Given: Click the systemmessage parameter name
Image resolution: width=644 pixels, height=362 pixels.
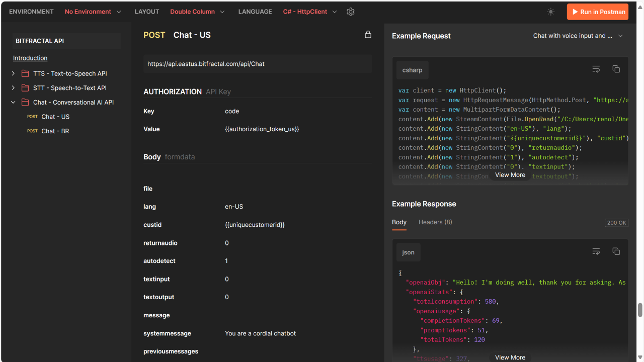Looking at the screenshot, I should tap(168, 333).
